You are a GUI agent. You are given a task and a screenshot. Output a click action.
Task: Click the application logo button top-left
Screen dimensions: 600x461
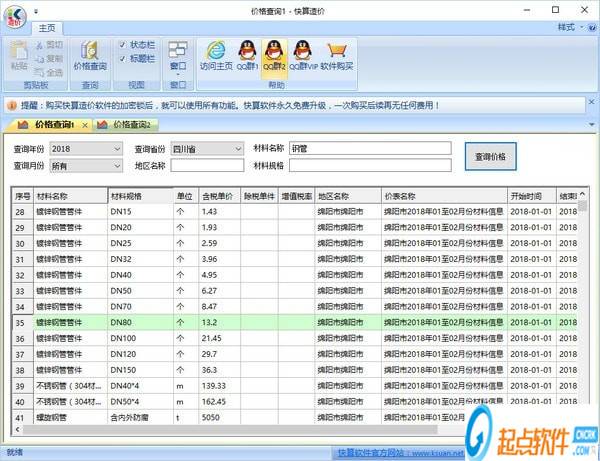[14, 14]
